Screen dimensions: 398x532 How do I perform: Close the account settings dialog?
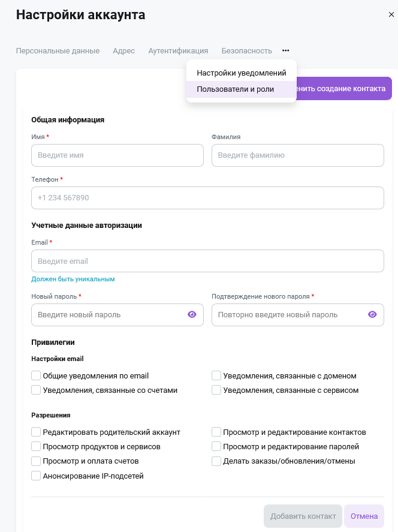391,14
